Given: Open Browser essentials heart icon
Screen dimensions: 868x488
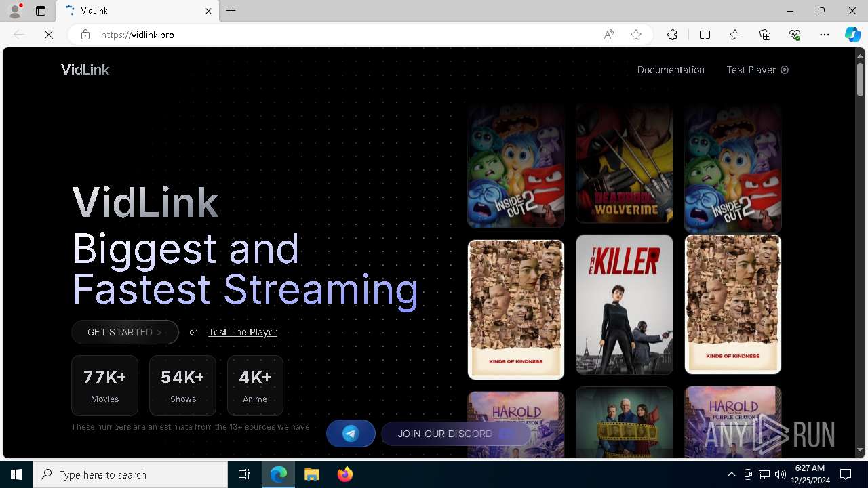Looking at the screenshot, I should 795,35.
